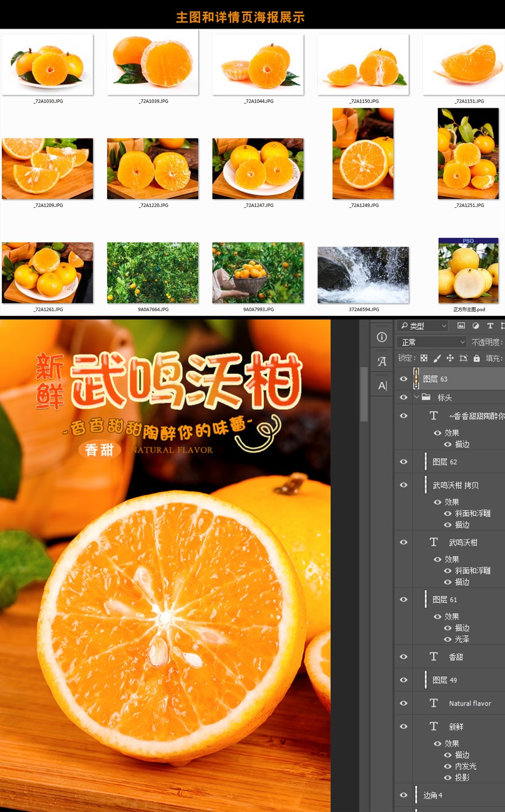Open the 正常 blend mode dropdown
Screen dimensions: 505x812
click(432, 342)
